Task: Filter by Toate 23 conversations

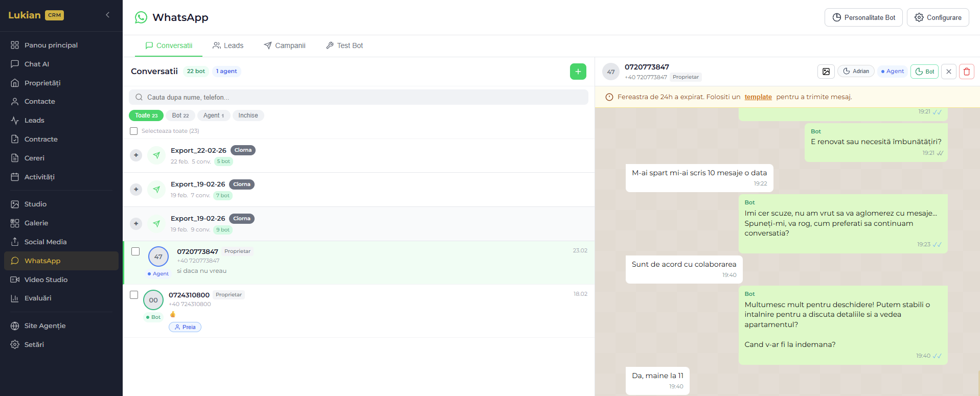Action: [146, 115]
